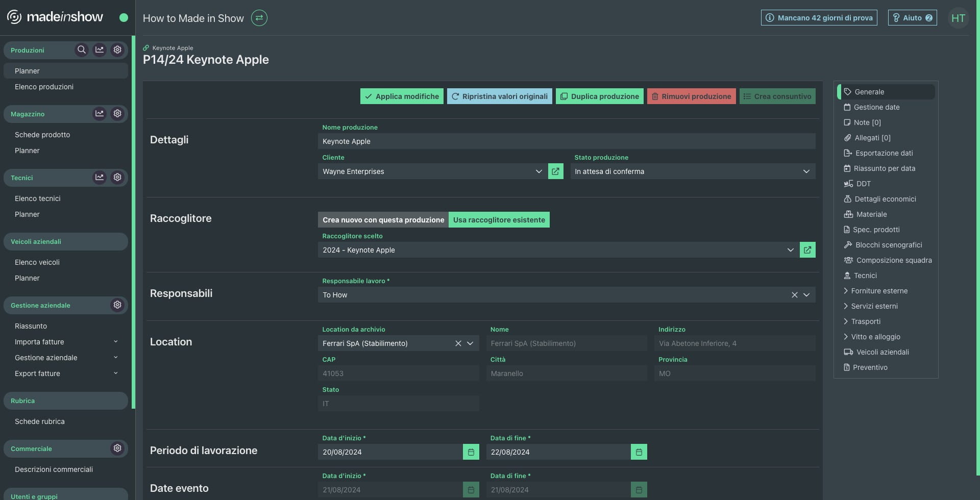Viewport: 980px width, 500px height.
Task: Click the switch workspace arrows icon
Action: tap(259, 18)
